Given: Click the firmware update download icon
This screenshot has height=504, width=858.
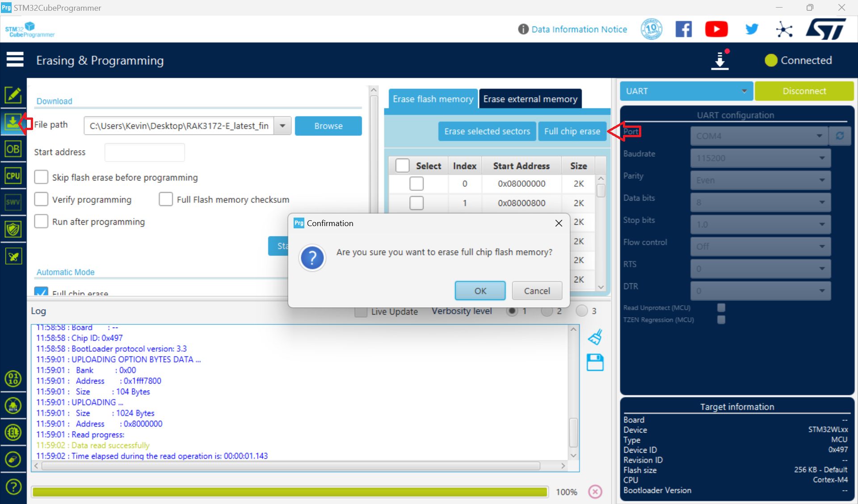Looking at the screenshot, I should [720, 60].
